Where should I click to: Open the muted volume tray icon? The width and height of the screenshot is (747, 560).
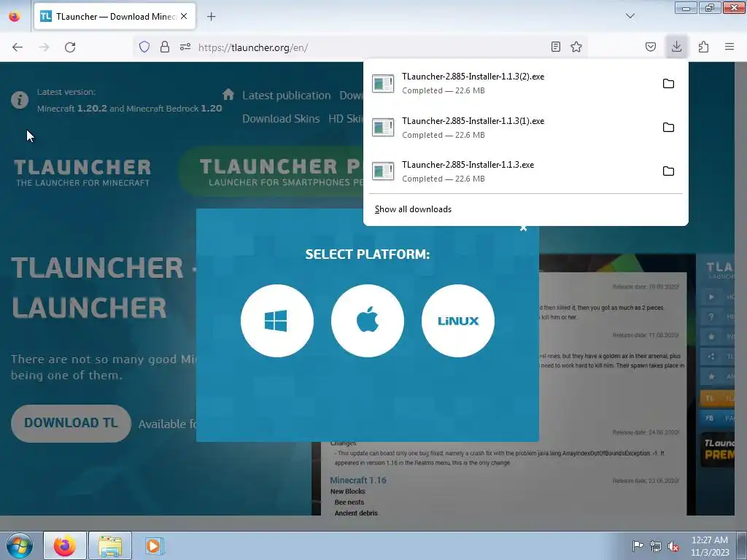click(x=673, y=546)
